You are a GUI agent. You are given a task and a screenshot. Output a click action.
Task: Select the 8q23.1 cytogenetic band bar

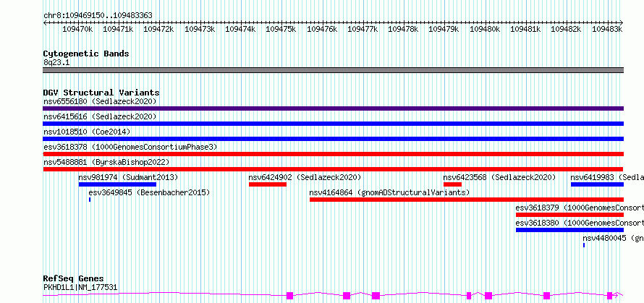tap(333, 70)
